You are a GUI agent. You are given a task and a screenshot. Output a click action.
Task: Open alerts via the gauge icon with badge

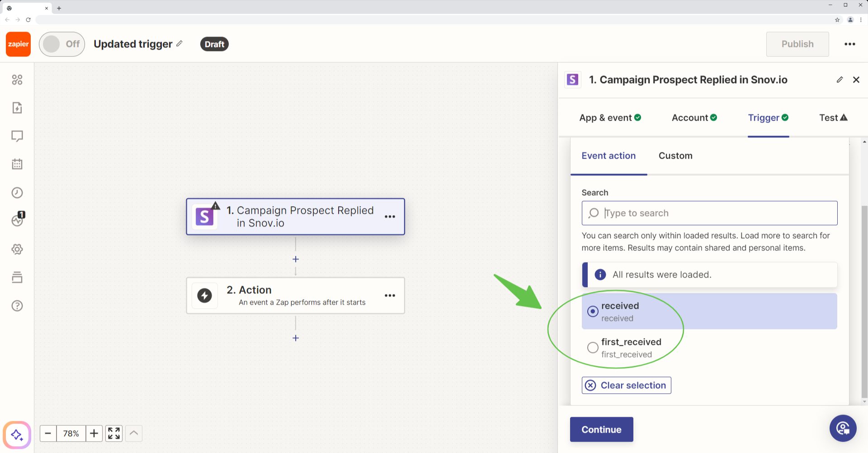pyautogui.click(x=17, y=221)
